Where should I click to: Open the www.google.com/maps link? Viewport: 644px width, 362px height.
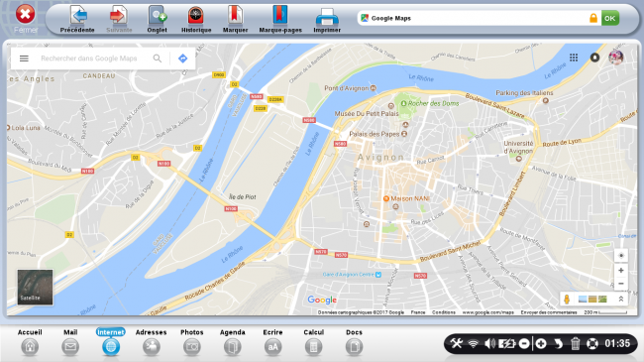pos(487,312)
